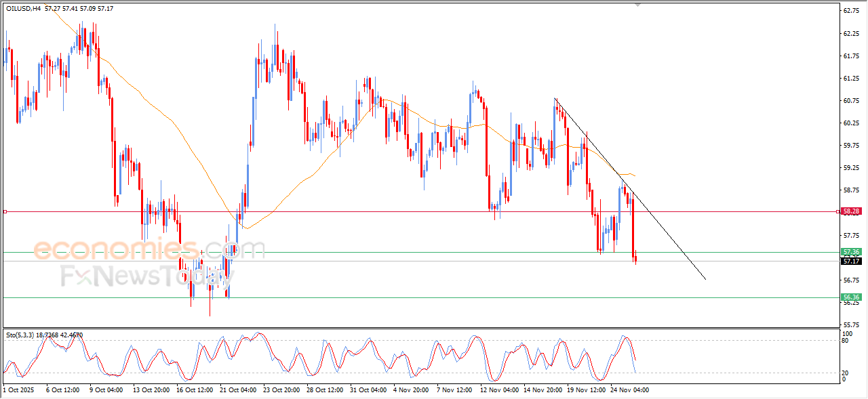The height and width of the screenshot is (399, 868).
Task: Select the orange moving average line
Action: pos(170,115)
